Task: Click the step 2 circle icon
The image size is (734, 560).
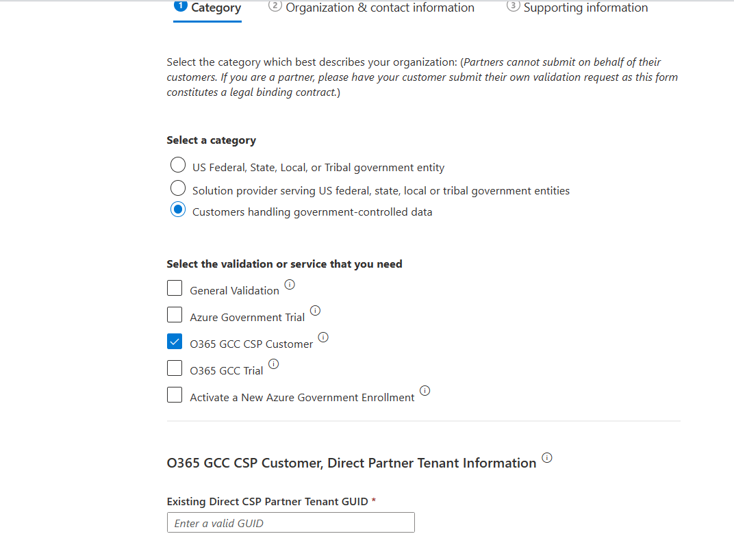Action: (275, 6)
